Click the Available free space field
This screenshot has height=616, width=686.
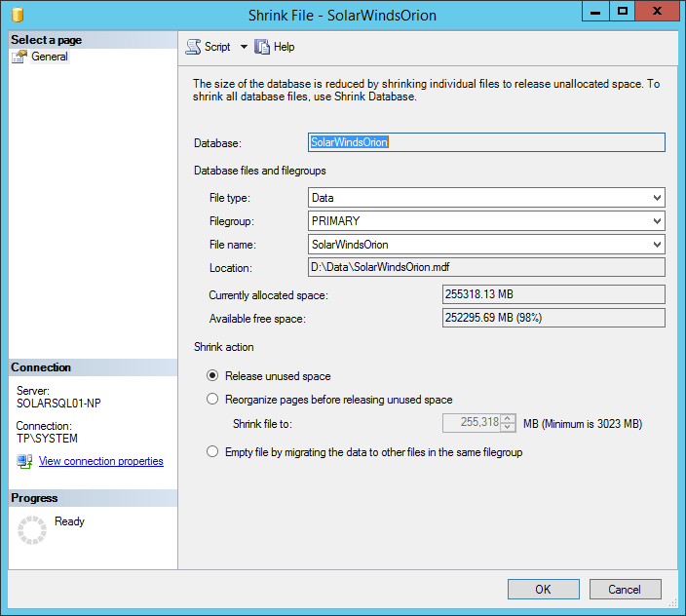(x=553, y=318)
